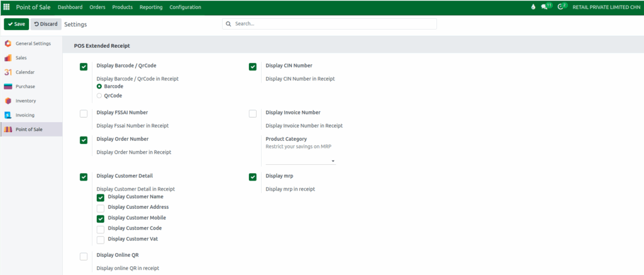This screenshot has height=275, width=644.
Task: Open the Dashboard menu
Action: (x=70, y=7)
